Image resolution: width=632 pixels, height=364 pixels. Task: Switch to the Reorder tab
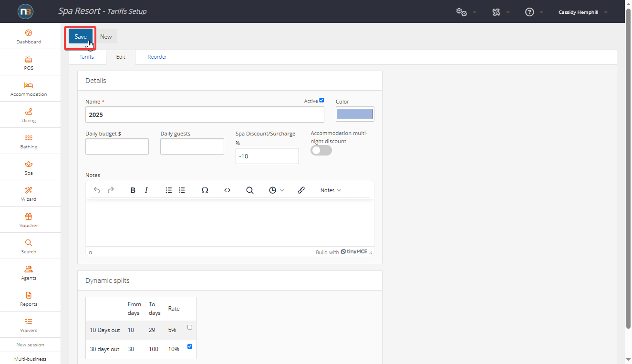[x=157, y=57]
